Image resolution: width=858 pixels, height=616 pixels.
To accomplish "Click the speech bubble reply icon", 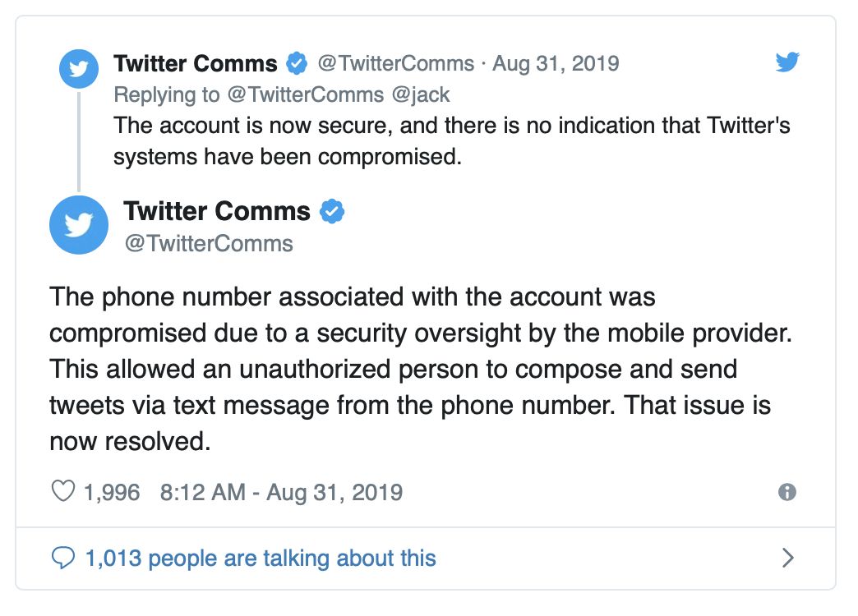I will [63, 559].
